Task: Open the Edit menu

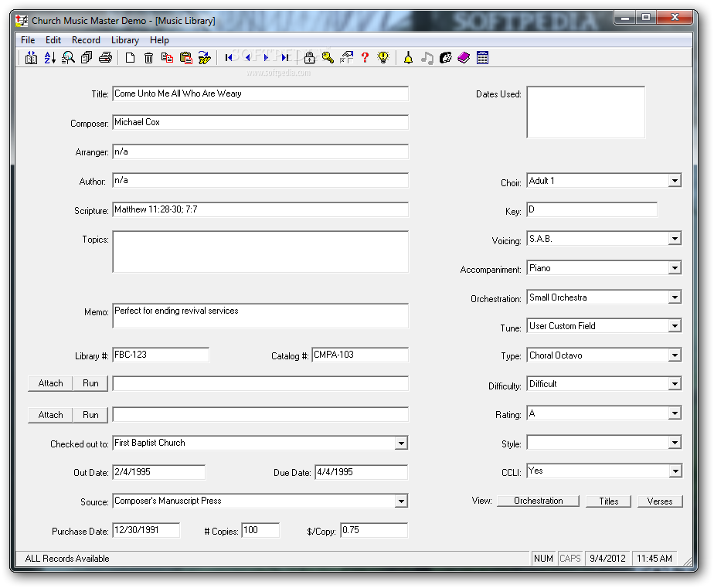Action: (x=53, y=40)
